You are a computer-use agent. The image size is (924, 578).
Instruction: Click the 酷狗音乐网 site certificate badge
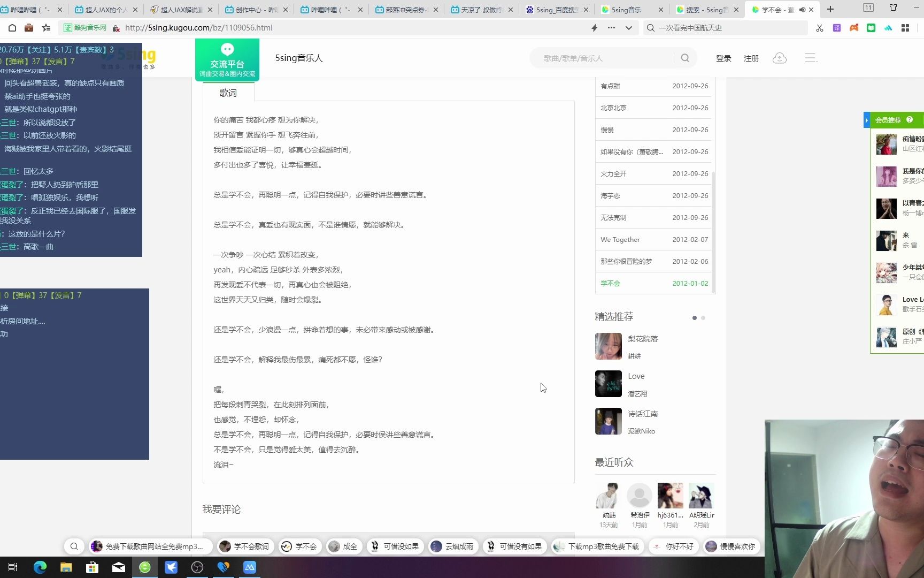click(x=86, y=28)
